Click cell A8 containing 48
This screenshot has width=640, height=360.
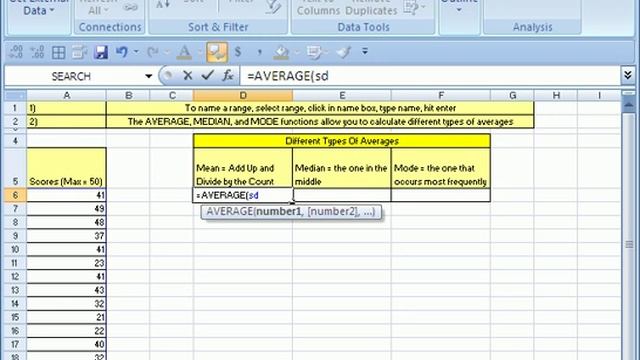[67, 222]
